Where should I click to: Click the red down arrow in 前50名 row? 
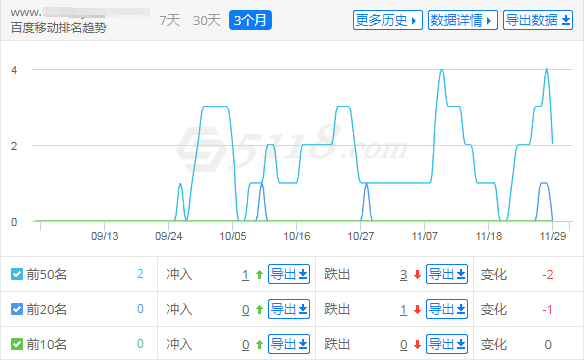417,275
